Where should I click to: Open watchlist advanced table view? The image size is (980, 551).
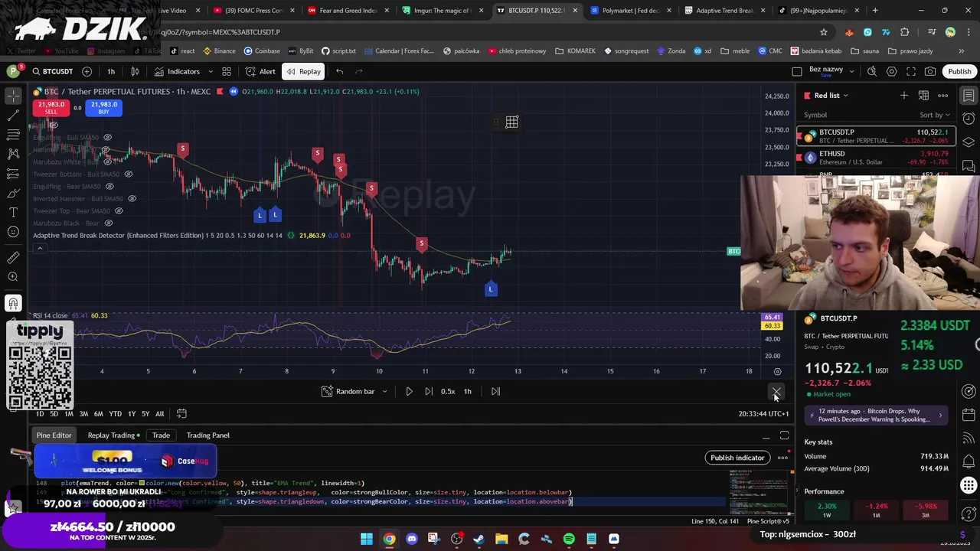coord(923,95)
